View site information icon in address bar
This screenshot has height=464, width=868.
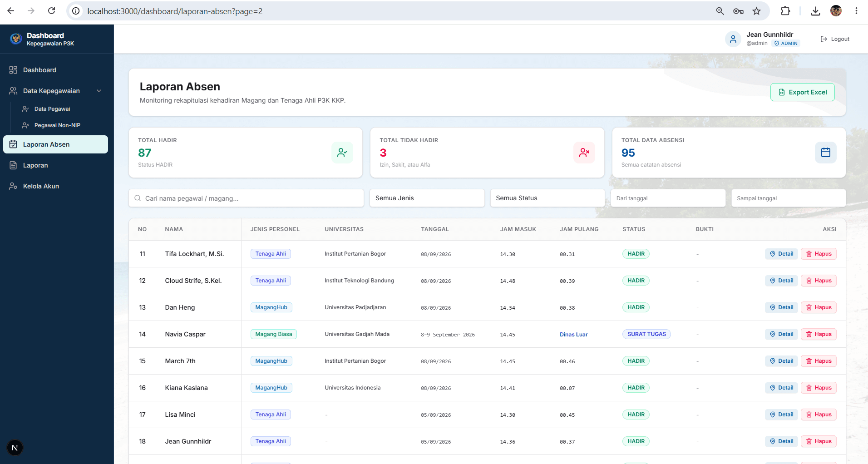[76, 11]
